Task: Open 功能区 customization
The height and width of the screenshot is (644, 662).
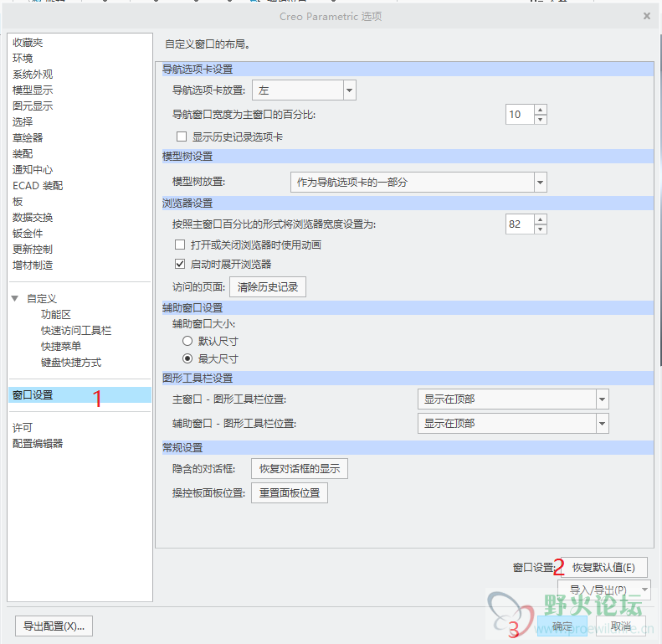Action: coord(56,315)
